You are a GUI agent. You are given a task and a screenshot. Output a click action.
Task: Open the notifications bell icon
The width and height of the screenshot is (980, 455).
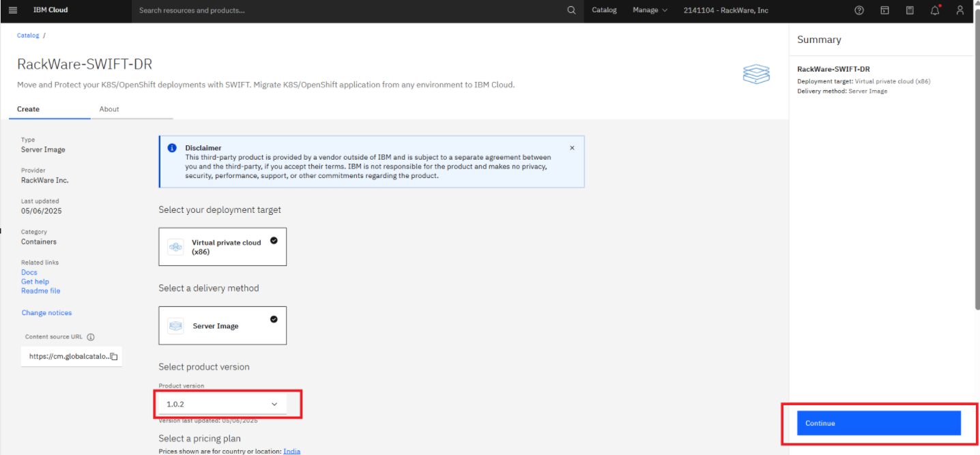click(935, 10)
